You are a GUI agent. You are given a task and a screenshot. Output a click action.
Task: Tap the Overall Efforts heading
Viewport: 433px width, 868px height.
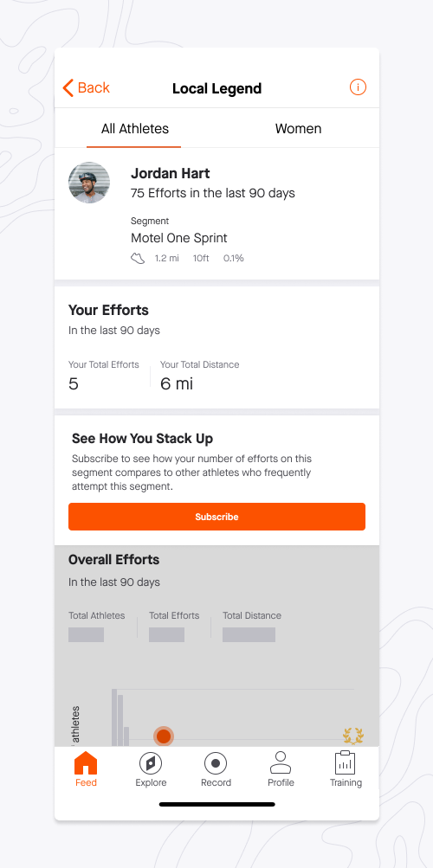(x=113, y=560)
